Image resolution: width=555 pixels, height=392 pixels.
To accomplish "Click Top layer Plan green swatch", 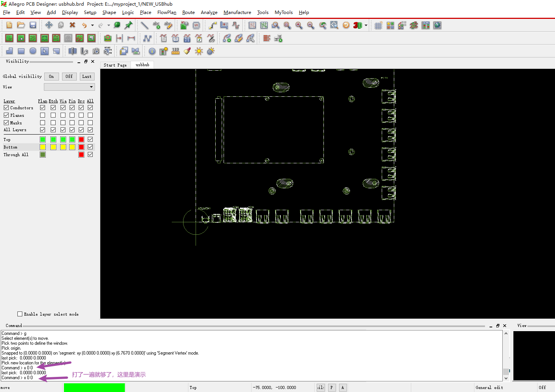I will [x=43, y=139].
